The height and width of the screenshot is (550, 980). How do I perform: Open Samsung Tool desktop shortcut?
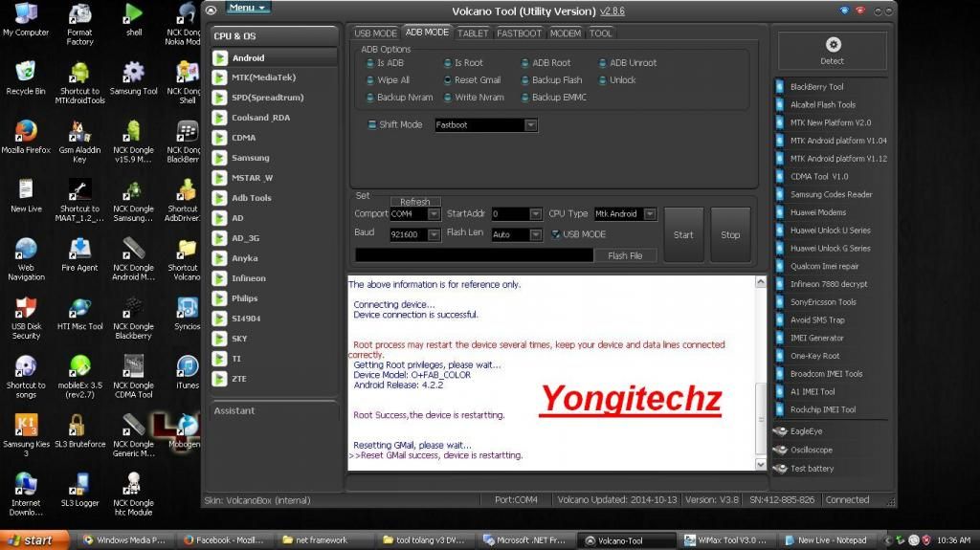[133, 78]
